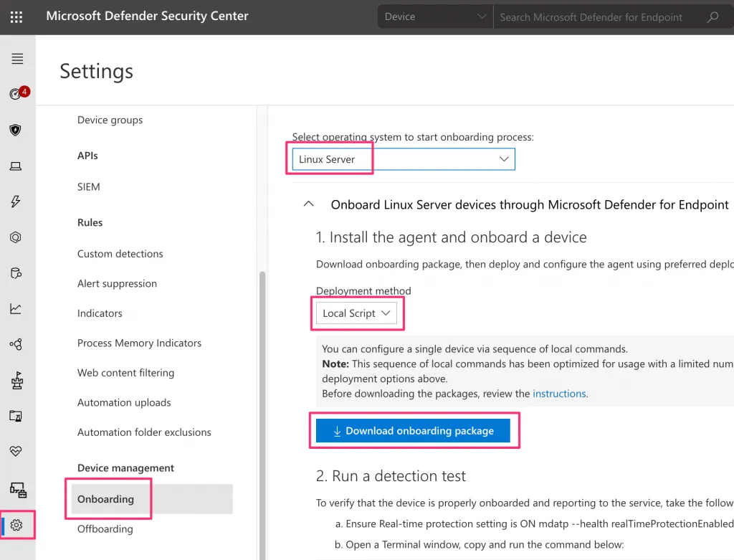
Task: Open the line chart reports icon
Action: pyautogui.click(x=16, y=309)
